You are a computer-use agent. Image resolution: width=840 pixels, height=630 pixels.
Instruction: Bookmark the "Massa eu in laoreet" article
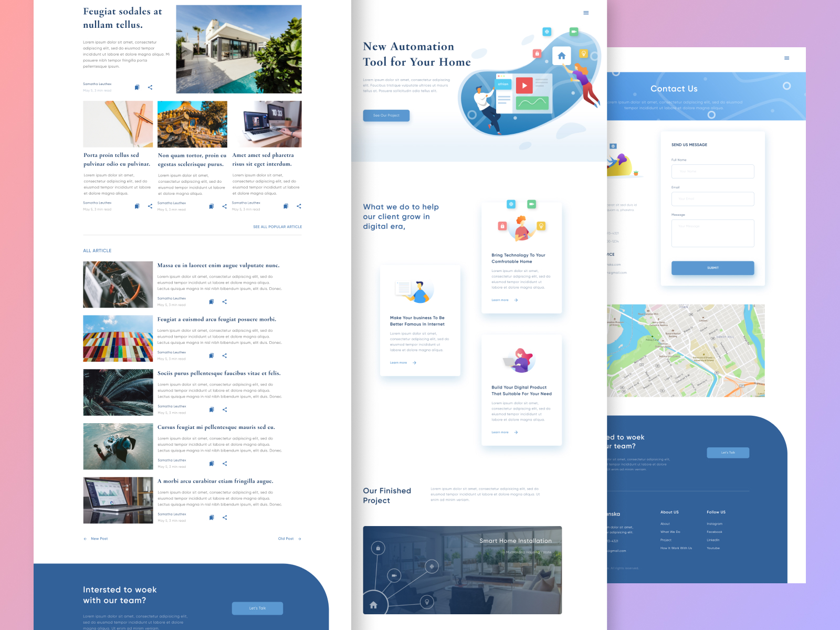[x=212, y=301]
